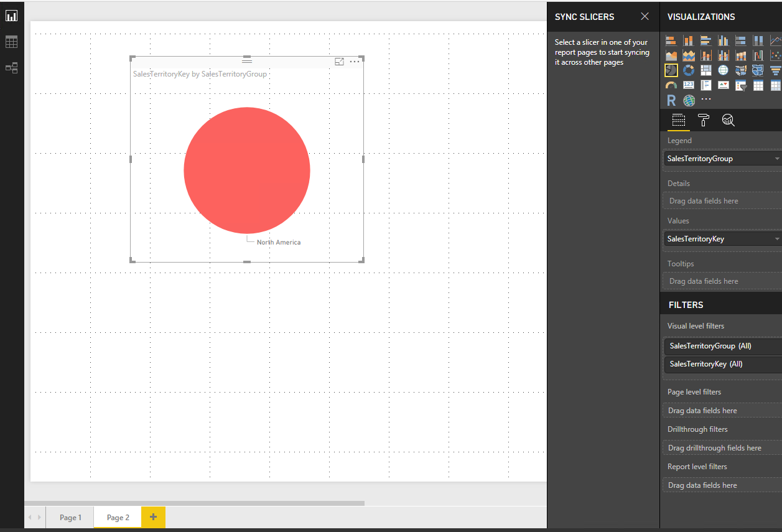Select line and stacked column chart visualization
Screen dimensions: 782x532
[706, 55]
